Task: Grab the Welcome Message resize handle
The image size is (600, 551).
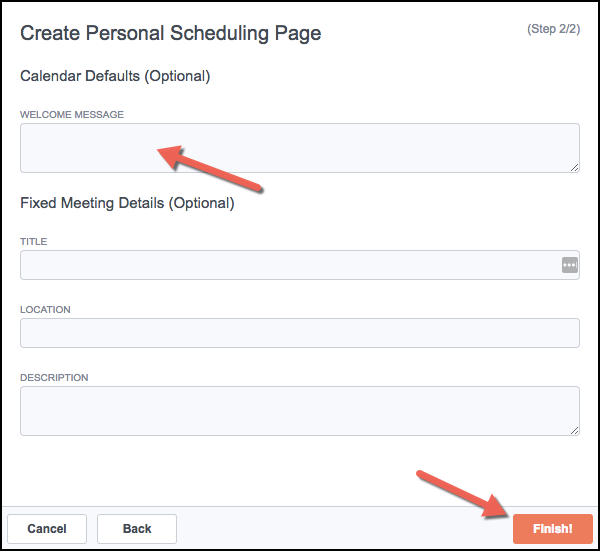Action: click(x=574, y=168)
